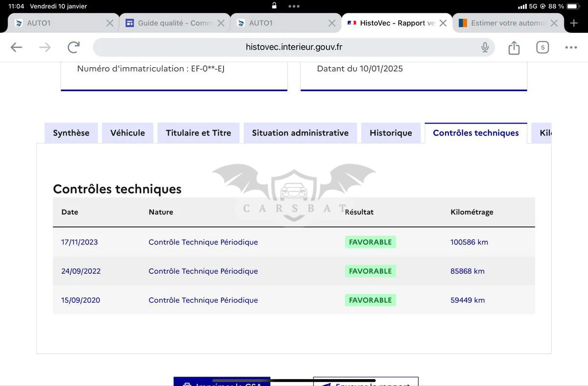Viewport: 588px width, 386px height.
Task: Open the browser more options menu
Action: click(571, 48)
